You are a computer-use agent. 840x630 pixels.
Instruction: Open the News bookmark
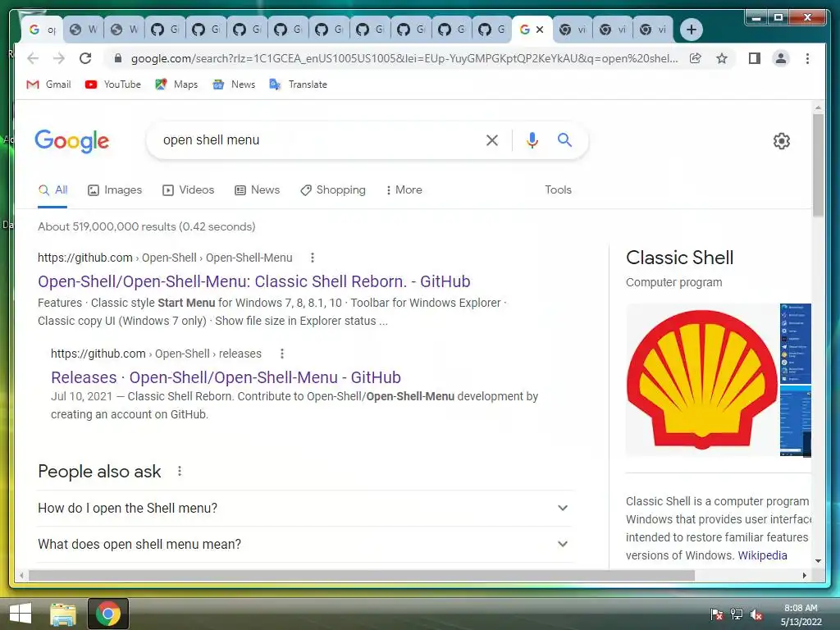(234, 84)
